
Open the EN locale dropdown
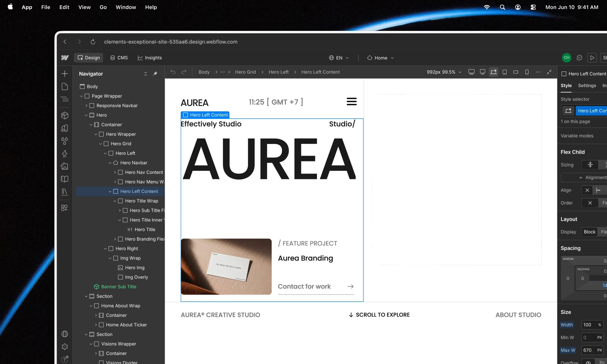pos(339,58)
